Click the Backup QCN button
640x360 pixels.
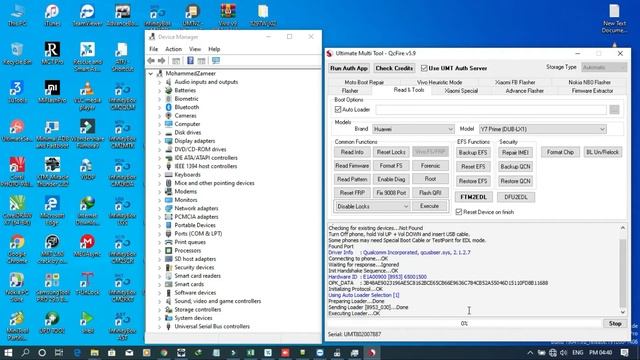(x=515, y=167)
